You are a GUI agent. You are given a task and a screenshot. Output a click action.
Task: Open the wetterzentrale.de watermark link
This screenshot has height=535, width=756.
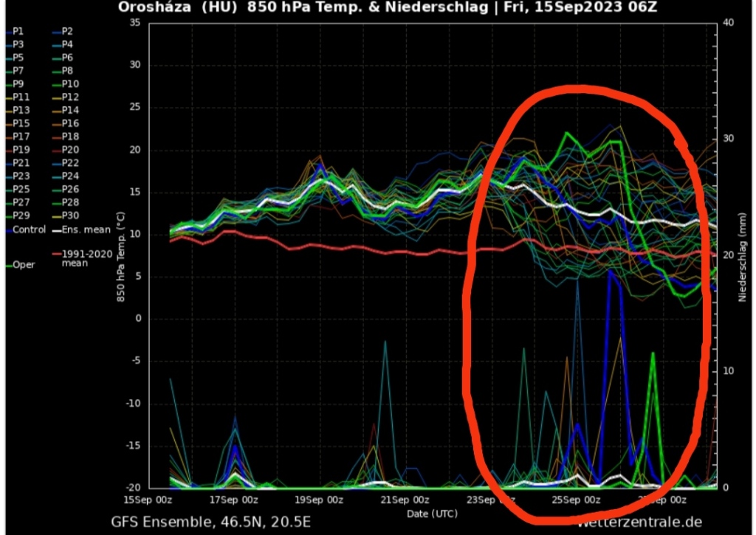pyautogui.click(x=639, y=522)
